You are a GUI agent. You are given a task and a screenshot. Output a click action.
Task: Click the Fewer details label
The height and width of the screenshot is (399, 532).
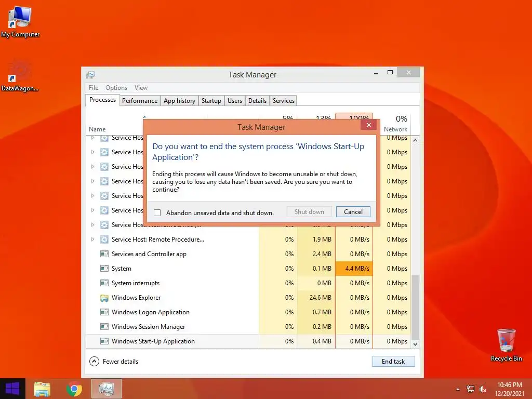click(121, 362)
